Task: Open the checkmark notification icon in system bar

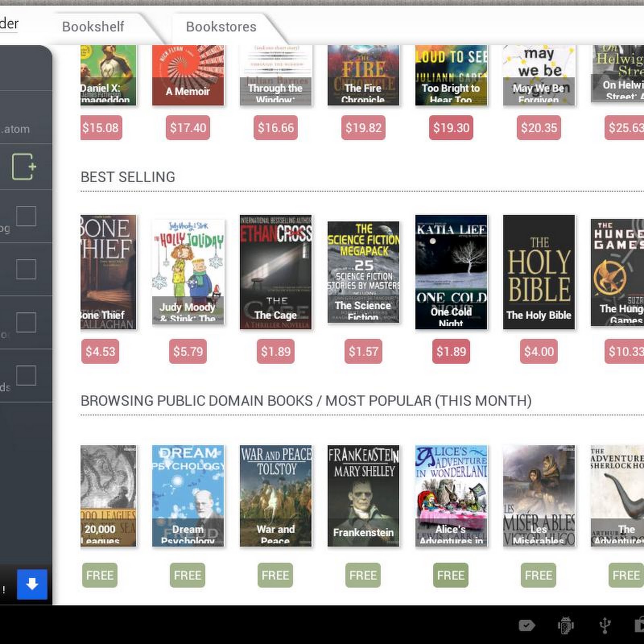Action: pos(527,625)
